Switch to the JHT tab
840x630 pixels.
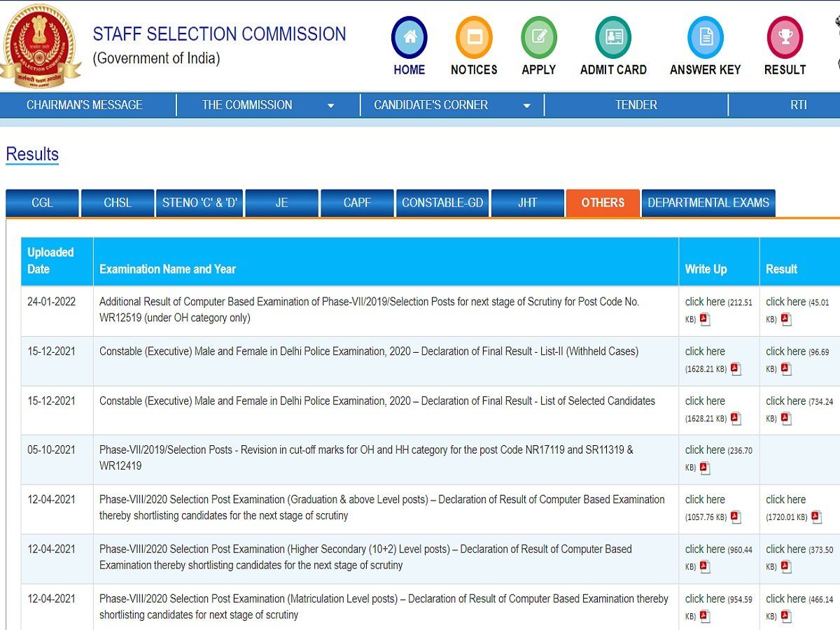pyautogui.click(x=528, y=203)
